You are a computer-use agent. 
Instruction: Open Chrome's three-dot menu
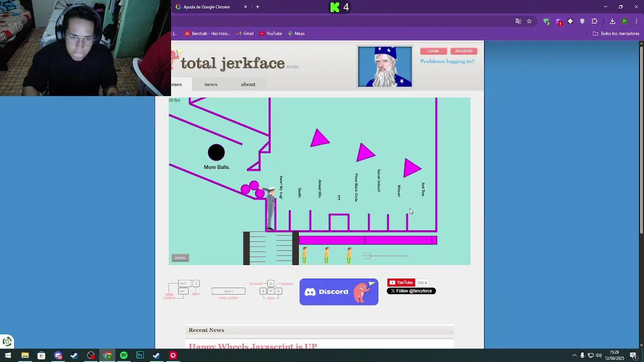pos(636,21)
